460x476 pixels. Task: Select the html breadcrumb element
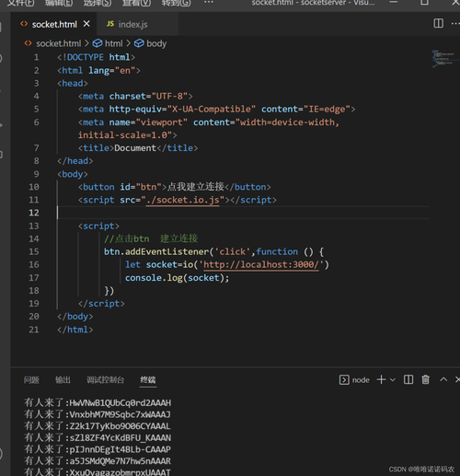114,43
